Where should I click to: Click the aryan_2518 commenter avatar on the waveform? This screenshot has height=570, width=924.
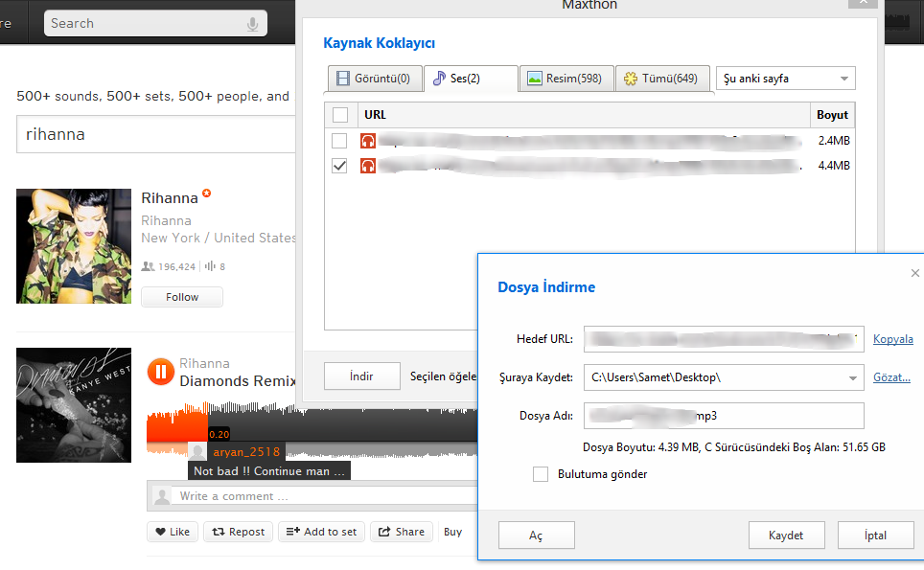(x=197, y=451)
